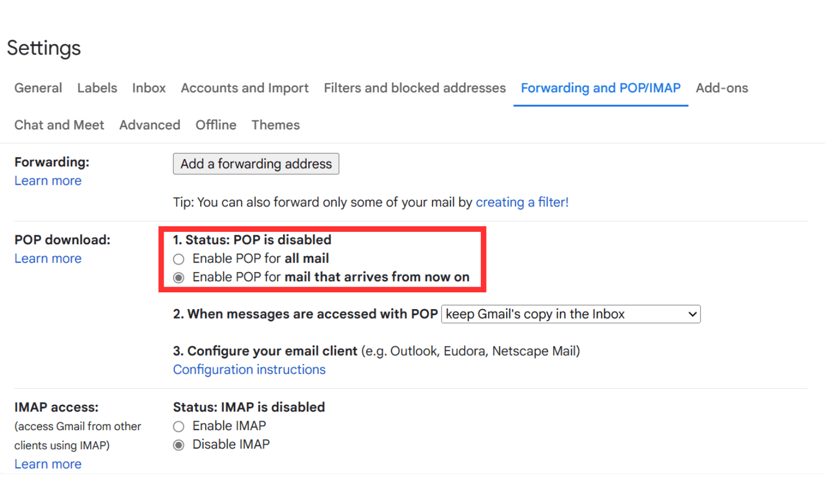Switch to the General settings tab

(38, 88)
